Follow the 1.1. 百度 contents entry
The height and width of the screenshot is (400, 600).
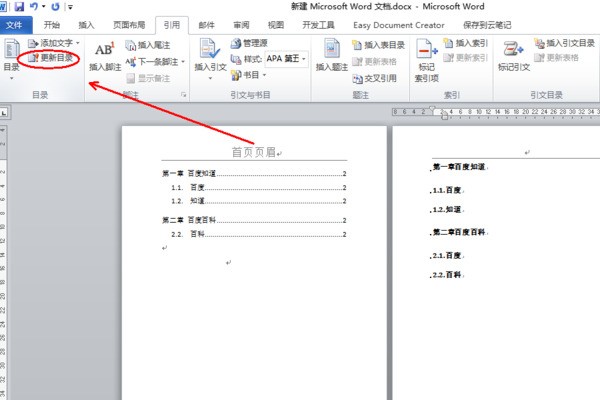(259, 188)
